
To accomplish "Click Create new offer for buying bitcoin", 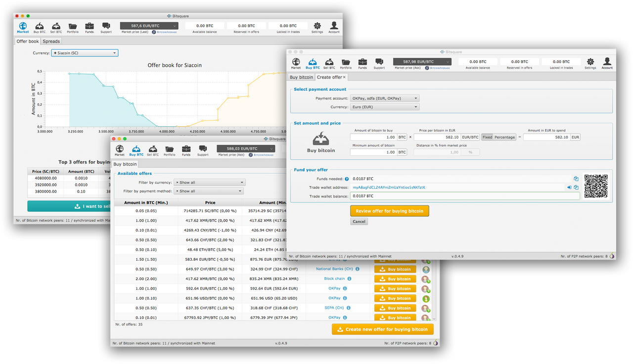I will [x=383, y=329].
